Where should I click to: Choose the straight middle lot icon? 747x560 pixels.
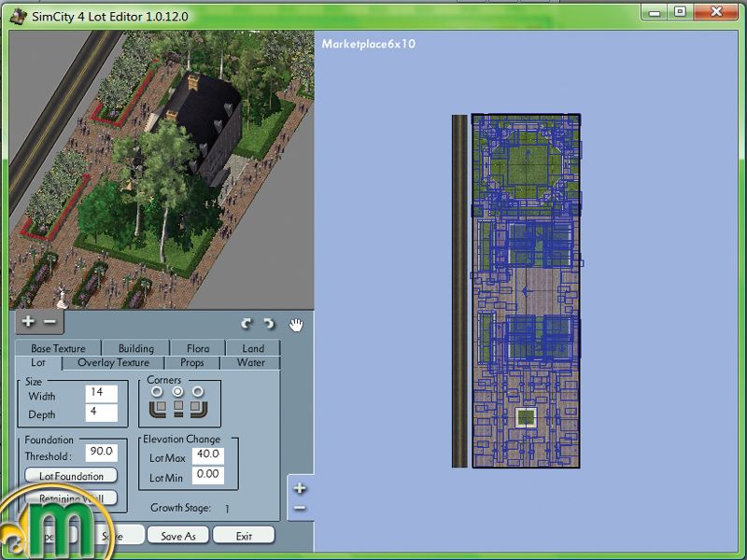coord(178,409)
